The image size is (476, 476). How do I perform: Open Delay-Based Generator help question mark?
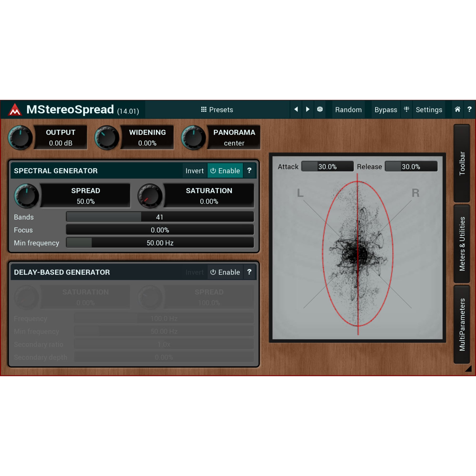[249, 272]
